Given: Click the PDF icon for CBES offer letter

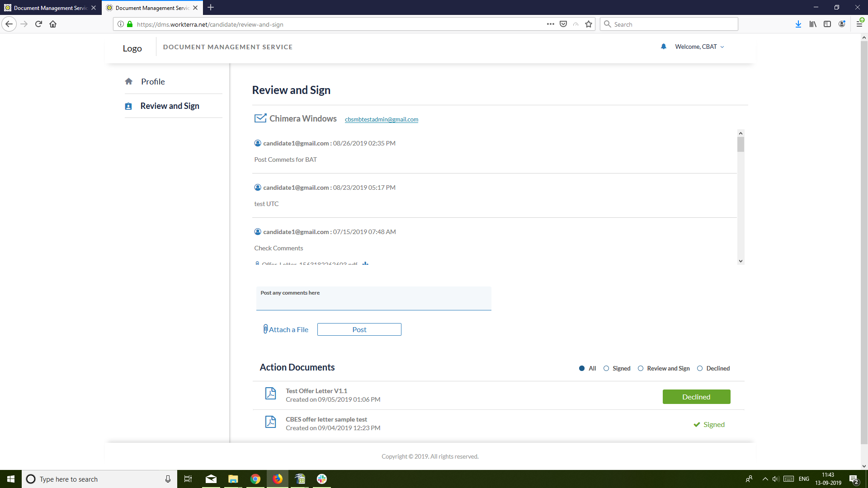Looking at the screenshot, I should click(270, 422).
